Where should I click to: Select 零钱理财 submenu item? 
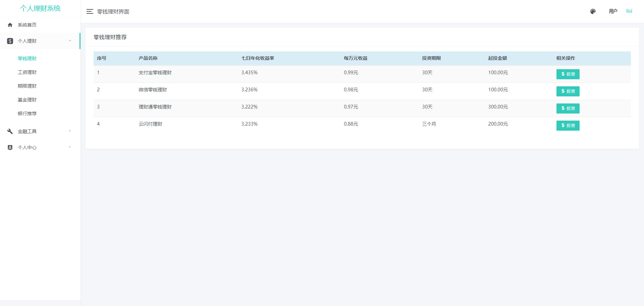coord(27,58)
